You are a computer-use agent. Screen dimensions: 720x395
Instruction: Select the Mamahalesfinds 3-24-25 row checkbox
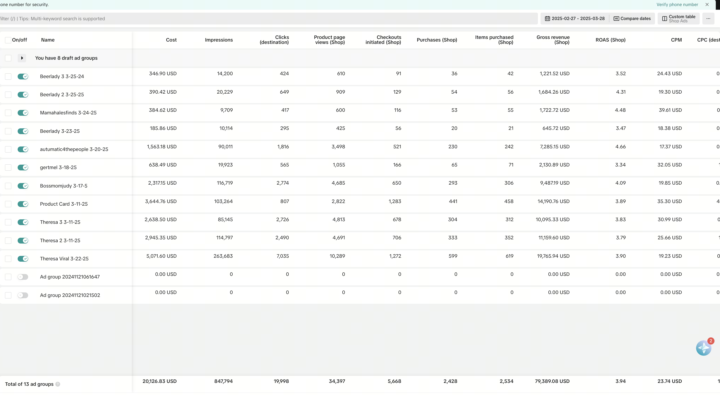click(x=8, y=113)
